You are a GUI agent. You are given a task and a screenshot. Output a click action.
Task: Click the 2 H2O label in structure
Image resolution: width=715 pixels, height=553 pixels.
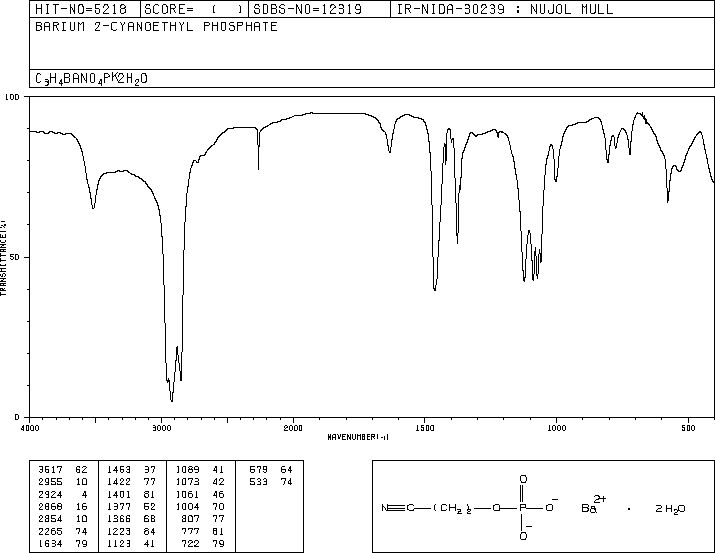(670, 509)
